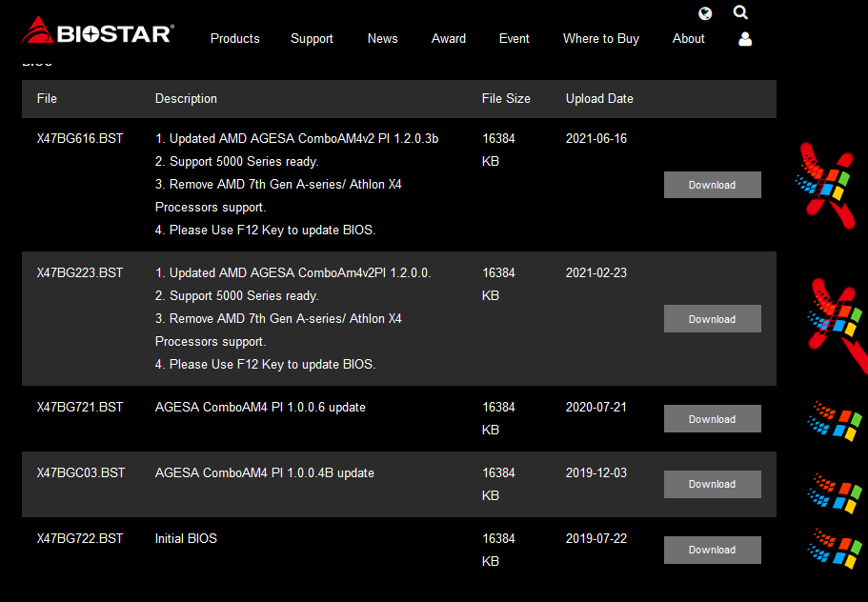Go to the News menu item
Screen dimensions: 868x602
point(382,39)
